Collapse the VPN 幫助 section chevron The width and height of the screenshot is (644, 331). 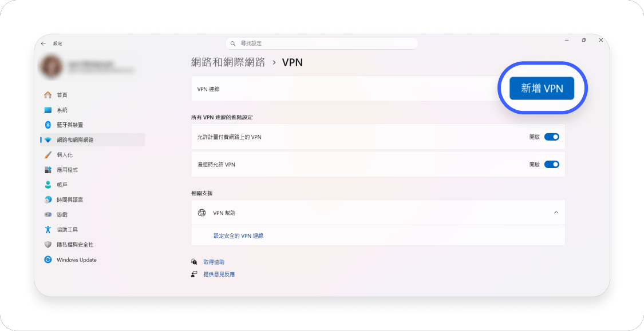point(556,213)
